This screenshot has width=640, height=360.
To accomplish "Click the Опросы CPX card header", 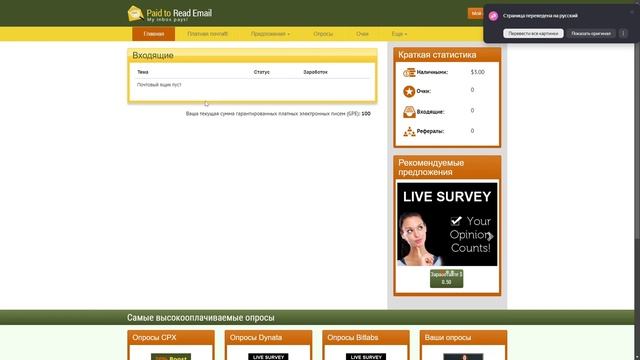I will [x=171, y=338].
